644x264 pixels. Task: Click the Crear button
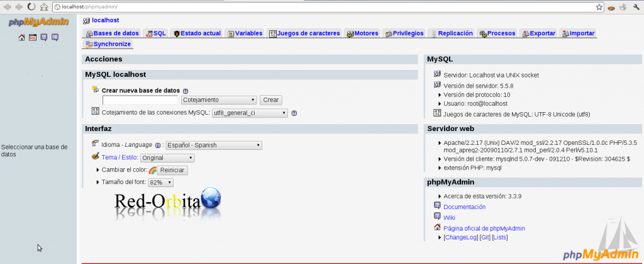[270, 100]
